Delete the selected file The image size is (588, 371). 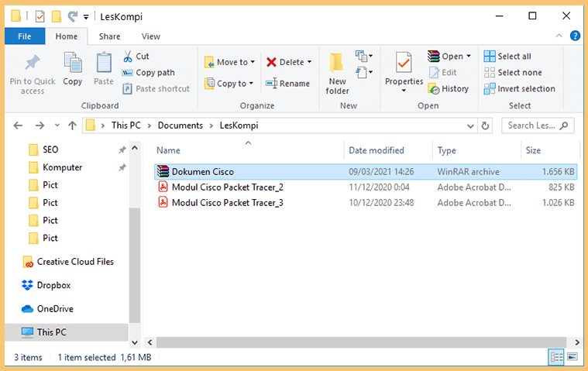tap(285, 62)
